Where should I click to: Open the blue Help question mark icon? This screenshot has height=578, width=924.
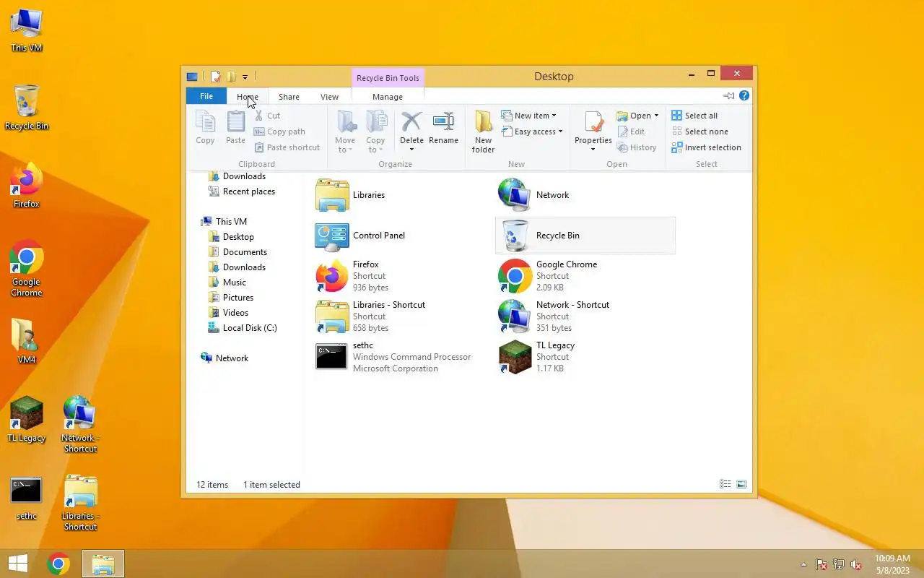click(744, 95)
